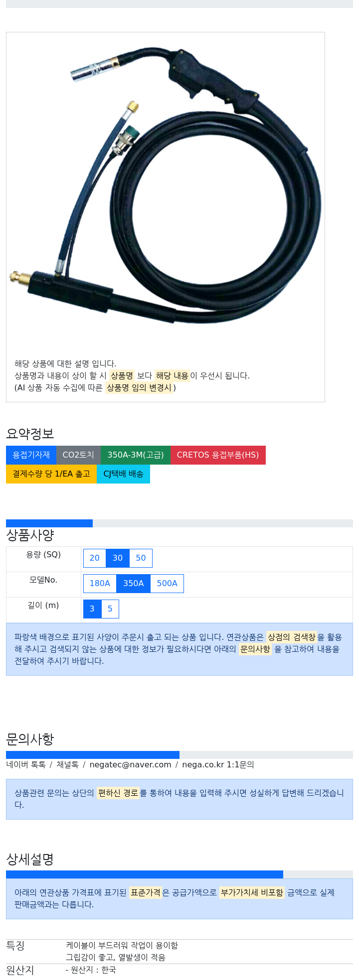Screen dimensions: 359x980
Task: Click the CO2토치 gray tag
Action: tap(78, 455)
